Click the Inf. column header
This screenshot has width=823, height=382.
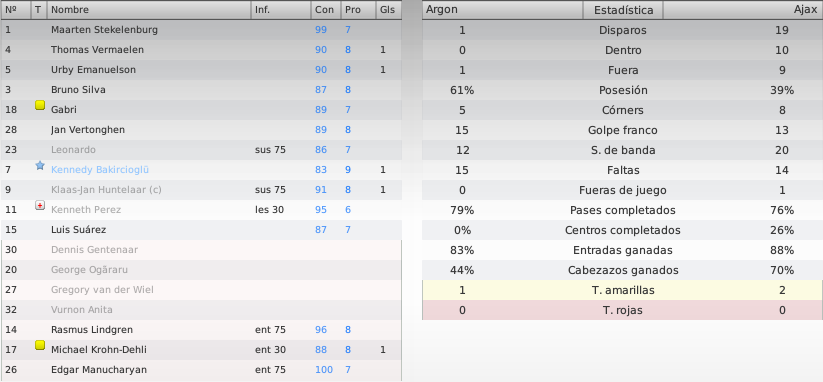pos(280,10)
